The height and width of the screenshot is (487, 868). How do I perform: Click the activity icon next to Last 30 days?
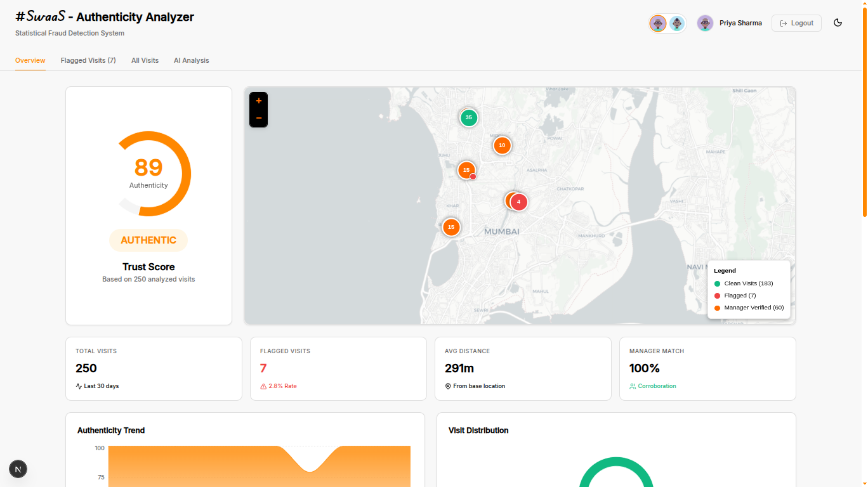point(77,386)
